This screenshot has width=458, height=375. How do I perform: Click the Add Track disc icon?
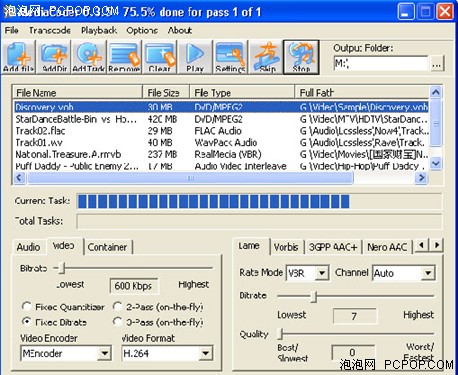point(89,57)
